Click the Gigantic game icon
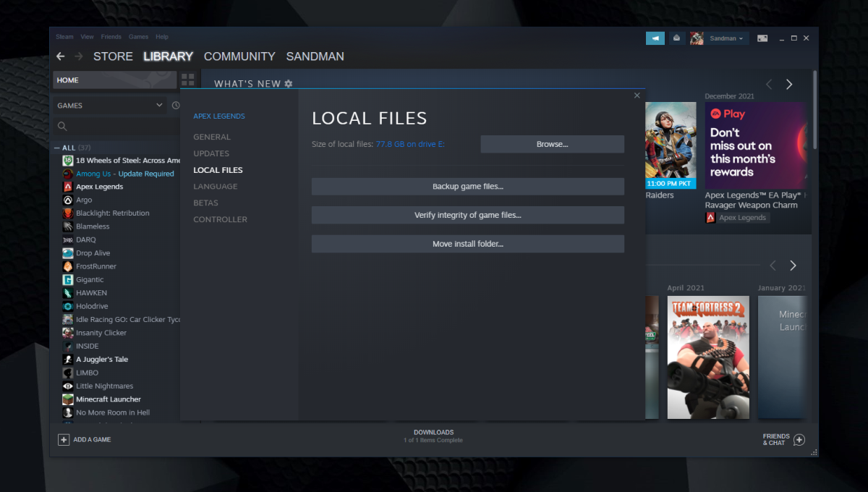The width and height of the screenshot is (868, 492). point(68,280)
